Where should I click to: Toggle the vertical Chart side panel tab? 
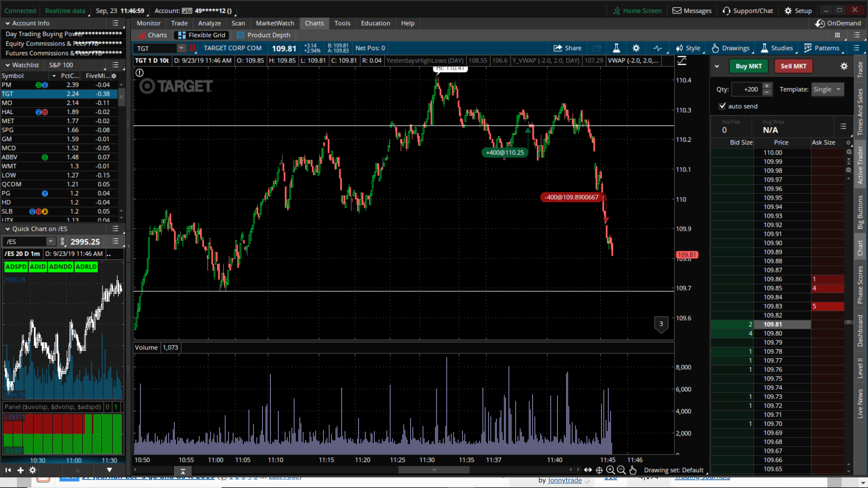861,248
